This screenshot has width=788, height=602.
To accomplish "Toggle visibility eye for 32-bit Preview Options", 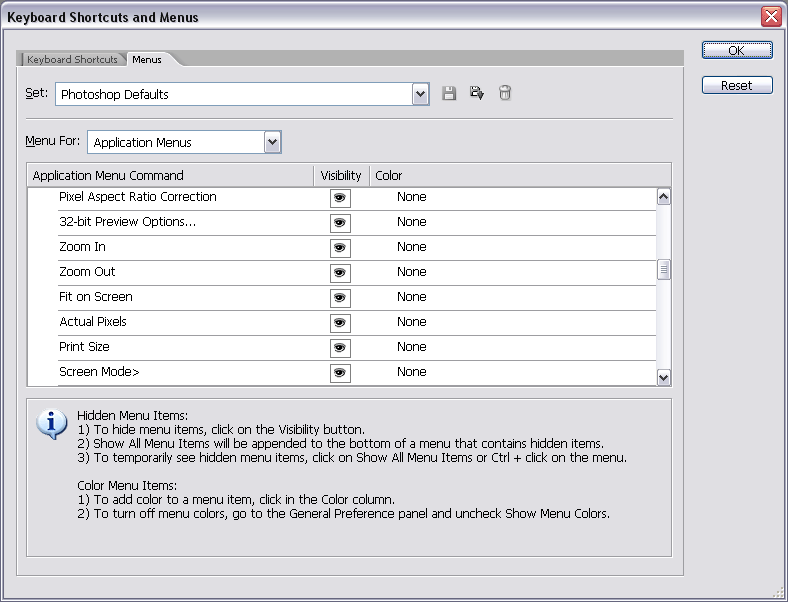I will point(340,223).
